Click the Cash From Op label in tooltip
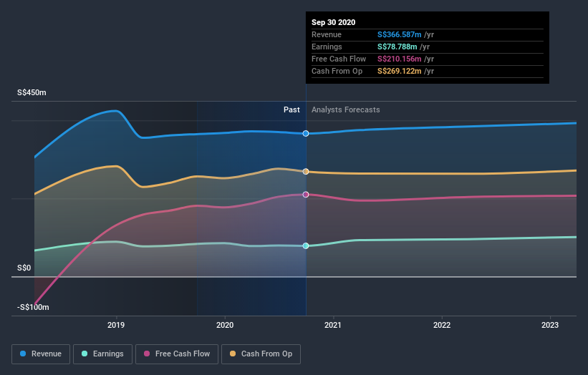The image size is (588, 375). pyautogui.click(x=337, y=71)
